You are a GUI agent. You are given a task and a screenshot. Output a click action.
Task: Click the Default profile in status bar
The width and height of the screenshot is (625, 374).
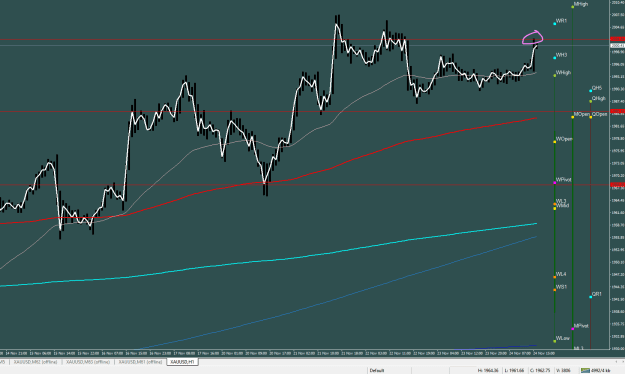(x=377, y=370)
